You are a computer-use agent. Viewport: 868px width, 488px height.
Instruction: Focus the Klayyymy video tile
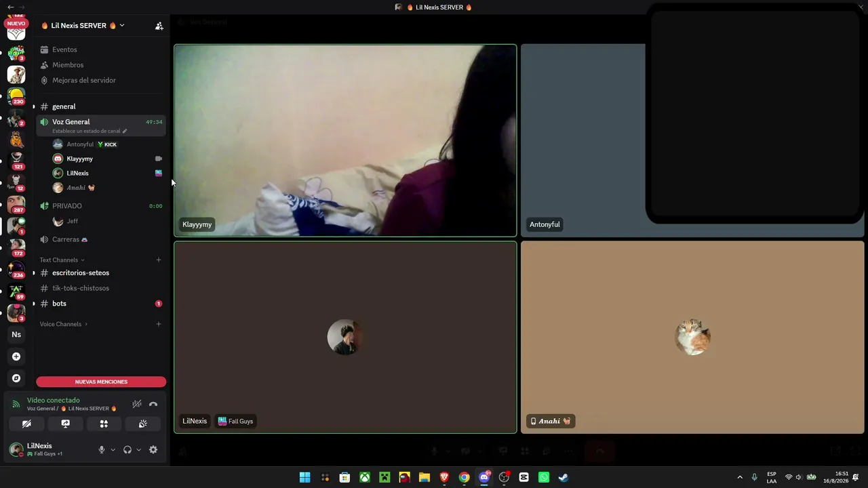click(345, 140)
